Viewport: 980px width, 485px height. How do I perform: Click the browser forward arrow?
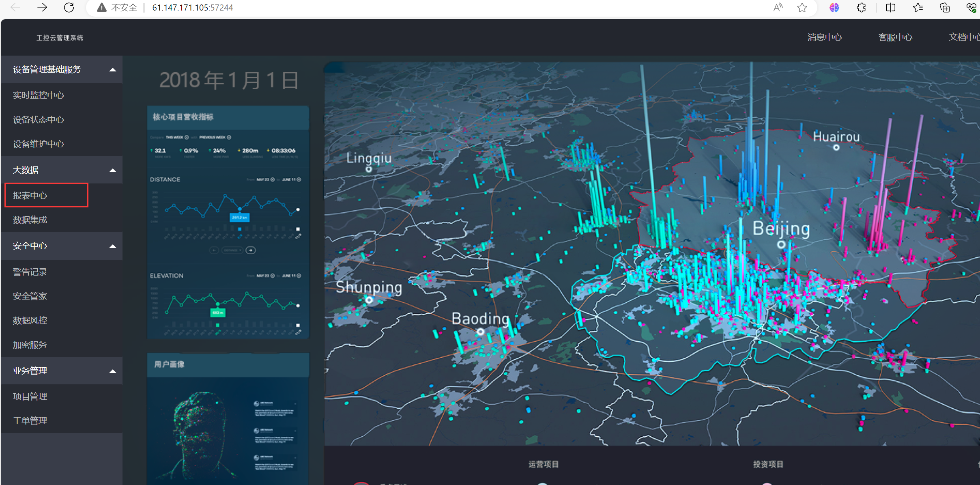click(42, 7)
